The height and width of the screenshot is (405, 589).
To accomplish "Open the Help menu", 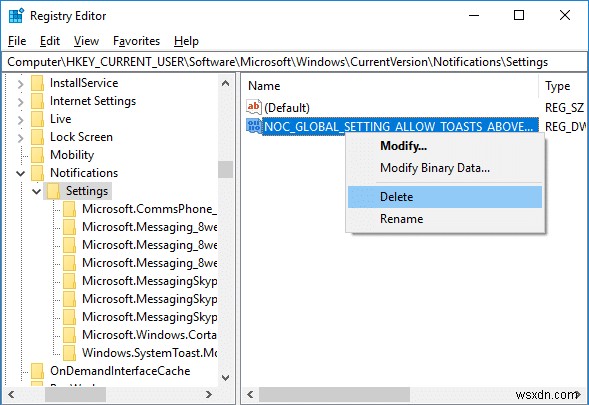I will (186, 41).
